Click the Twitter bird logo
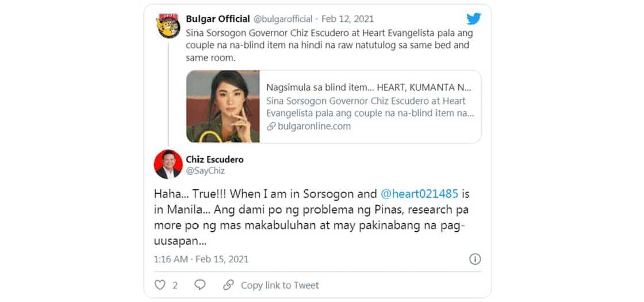This screenshot has width=644, height=302. 474,19
